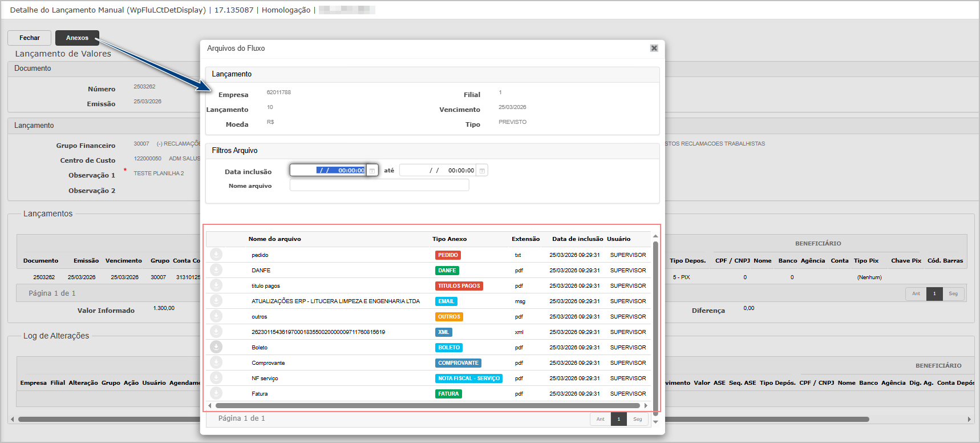This screenshot has width=980, height=443.
Task: Go to Seg page in attachments dialog
Action: coord(637,419)
